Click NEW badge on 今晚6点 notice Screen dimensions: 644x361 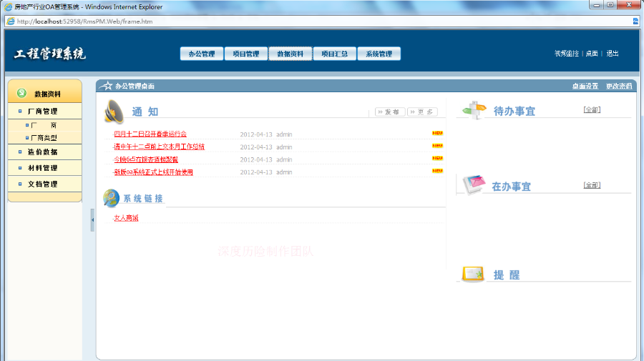click(437, 158)
